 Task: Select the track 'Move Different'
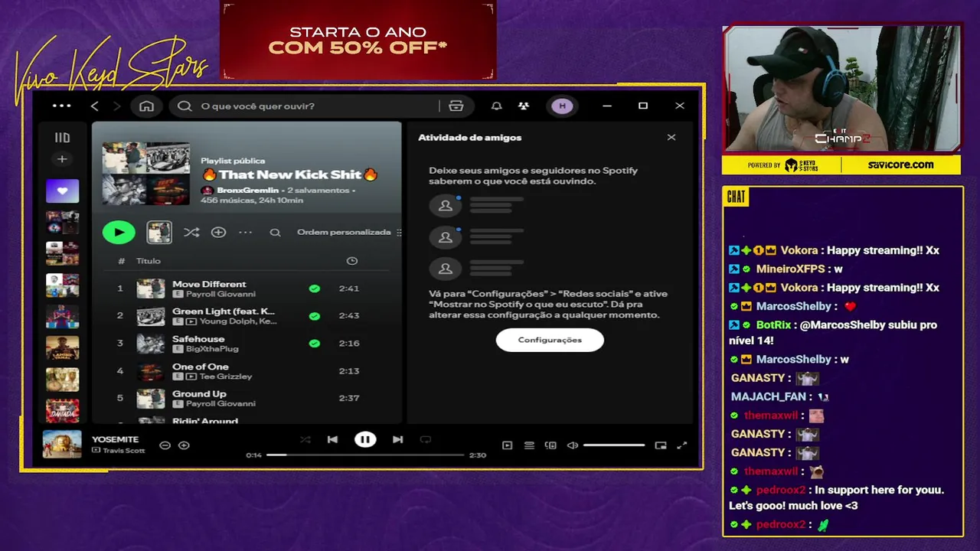(209, 284)
